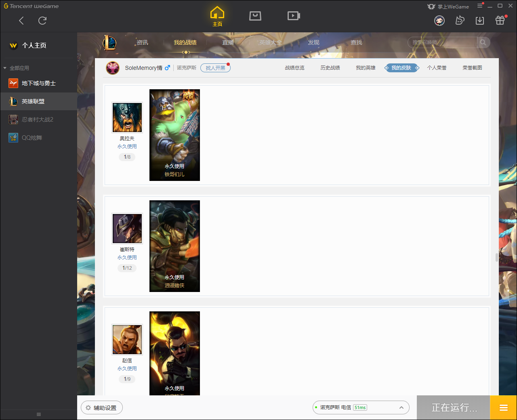517x420 pixels.
Task: Click the 奥拉夫 champion portrait
Action: (127, 118)
